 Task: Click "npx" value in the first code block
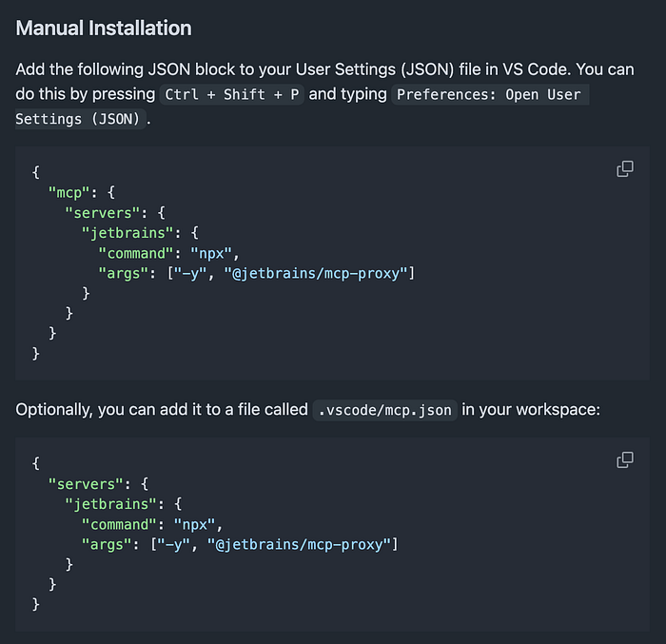click(211, 254)
